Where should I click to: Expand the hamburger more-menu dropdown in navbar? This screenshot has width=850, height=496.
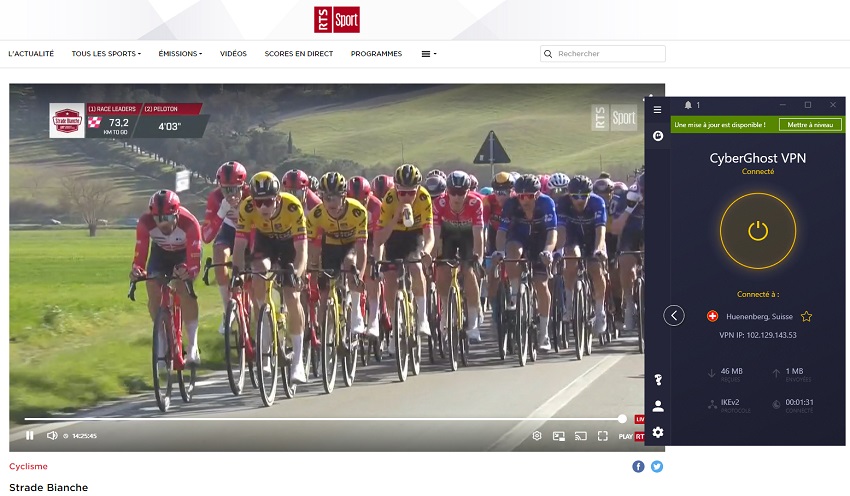point(429,54)
